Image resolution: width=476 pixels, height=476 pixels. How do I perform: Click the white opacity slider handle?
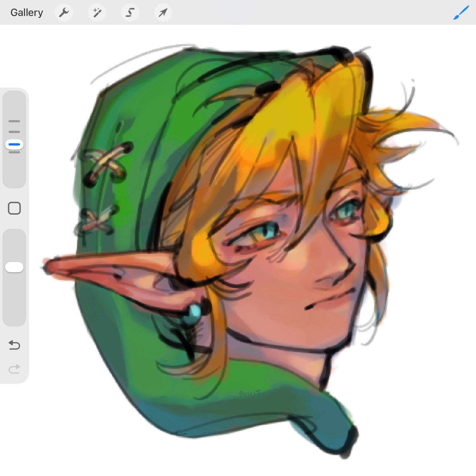(x=14, y=267)
